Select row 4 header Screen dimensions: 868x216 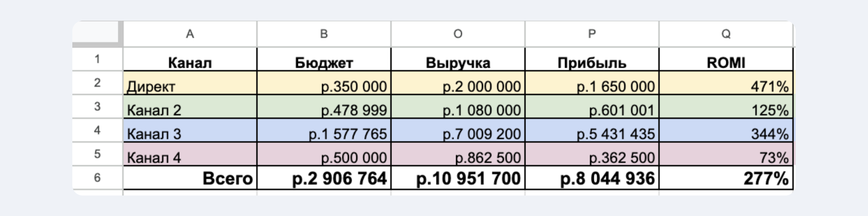coord(97,130)
